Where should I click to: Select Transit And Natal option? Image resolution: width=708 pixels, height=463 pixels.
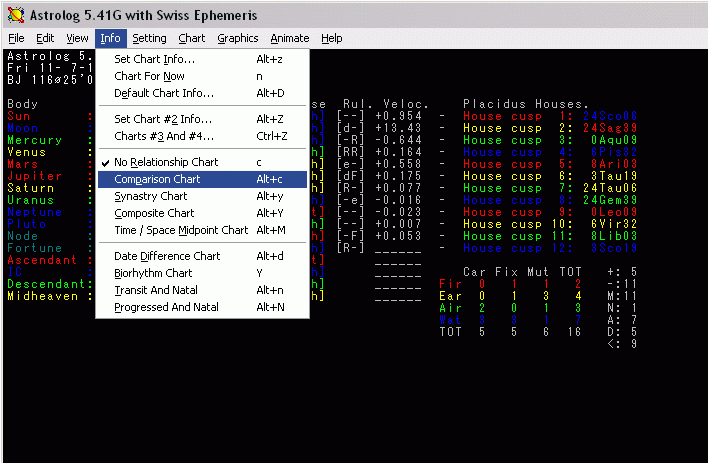[202, 290]
